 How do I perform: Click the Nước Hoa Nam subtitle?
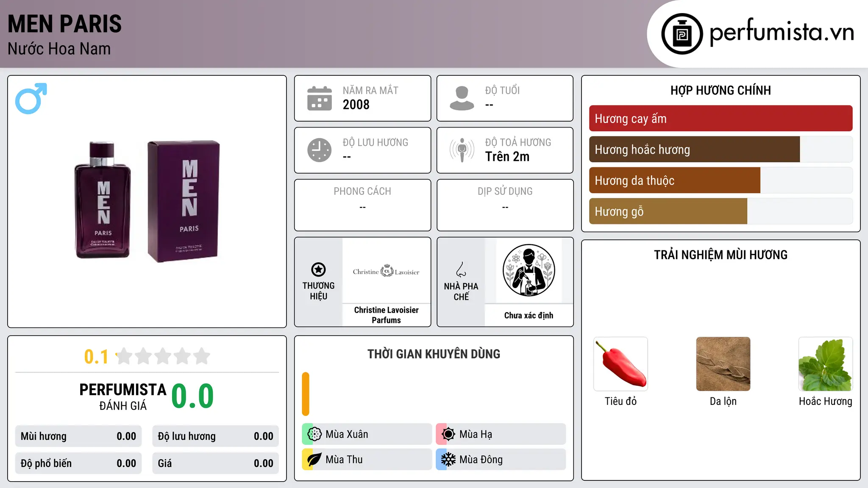[59, 49]
